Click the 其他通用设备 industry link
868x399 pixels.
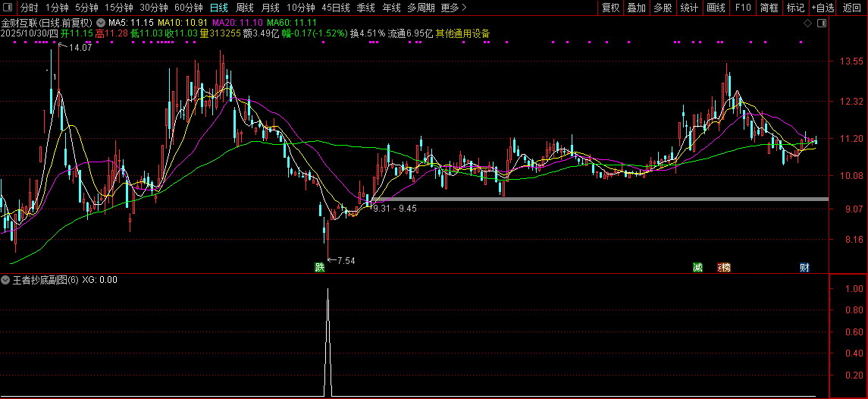tap(462, 33)
